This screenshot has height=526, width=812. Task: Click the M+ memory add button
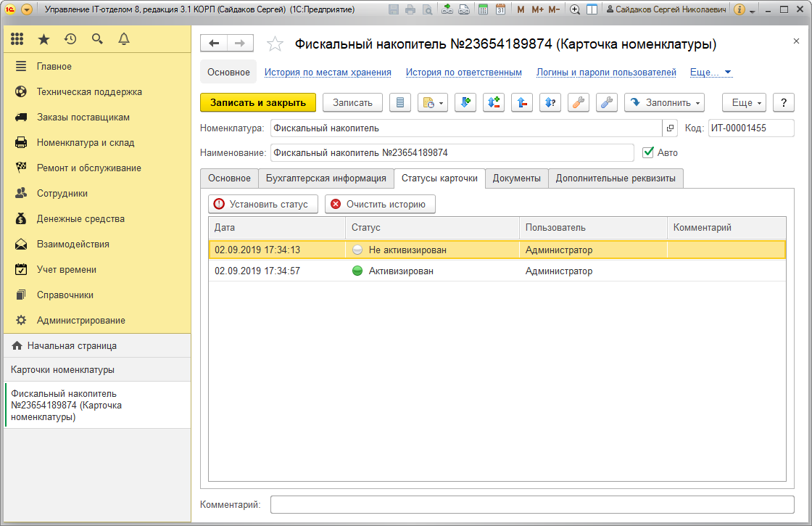(537, 9)
